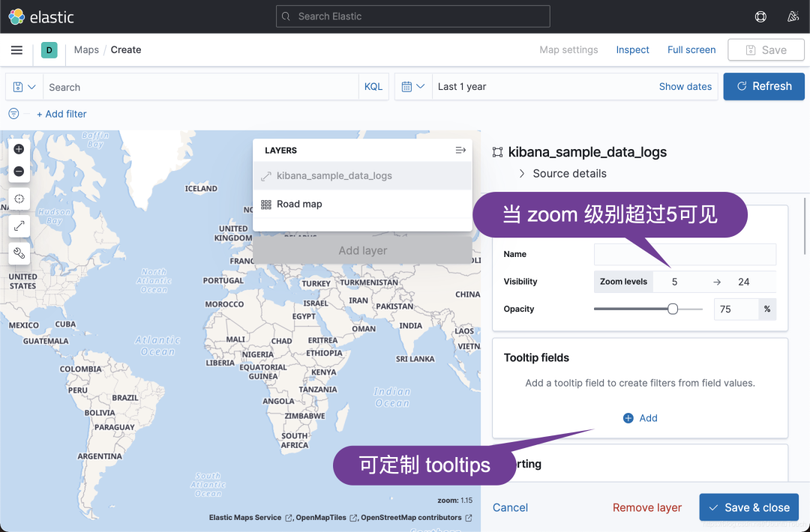Screen dimensions: 810x532
Task: Open Elastic Maps Service attribution link
Action: (250, 518)
